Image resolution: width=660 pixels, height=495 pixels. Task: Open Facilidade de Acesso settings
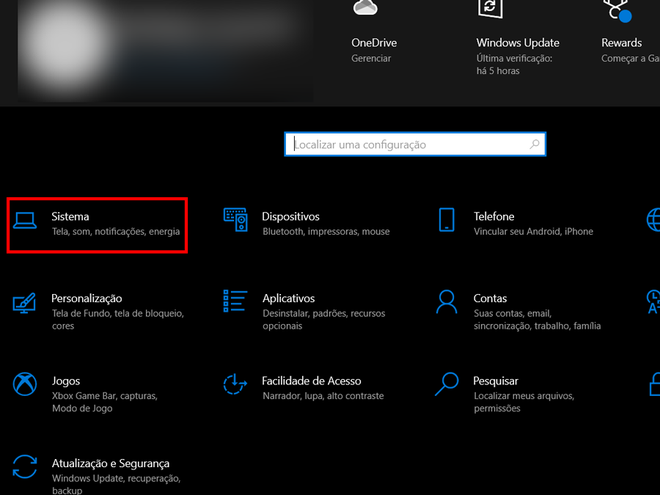tap(303, 388)
